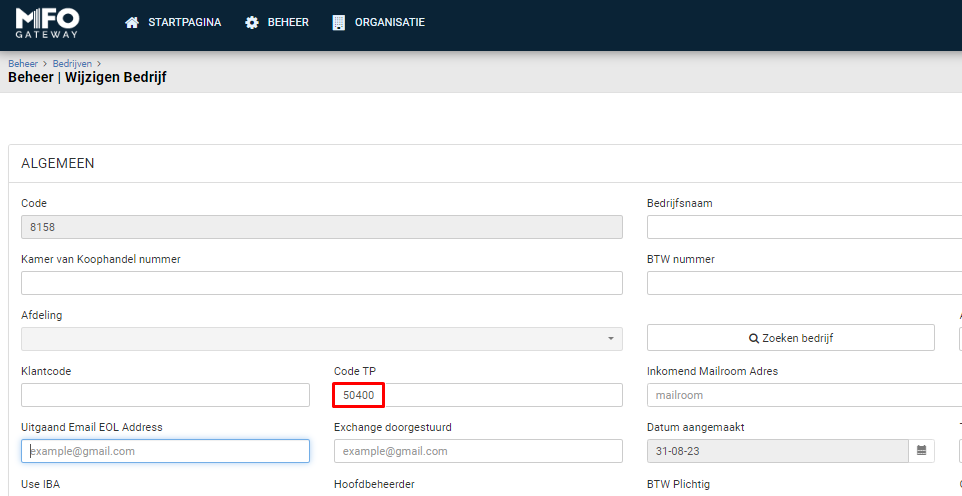The image size is (962, 496).
Task: Navigate to the Bedrijven breadcrumb link
Action: point(72,63)
